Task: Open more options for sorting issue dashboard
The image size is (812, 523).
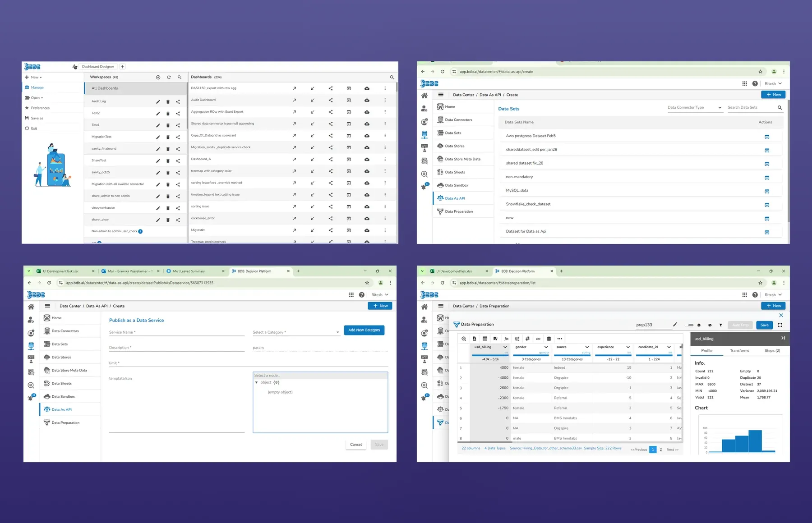Action: click(385, 206)
